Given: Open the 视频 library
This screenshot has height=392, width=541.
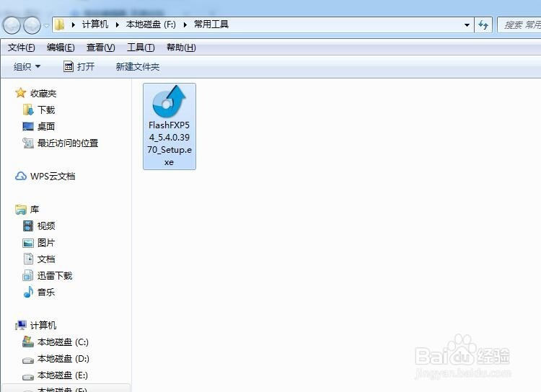Looking at the screenshot, I should tap(46, 226).
